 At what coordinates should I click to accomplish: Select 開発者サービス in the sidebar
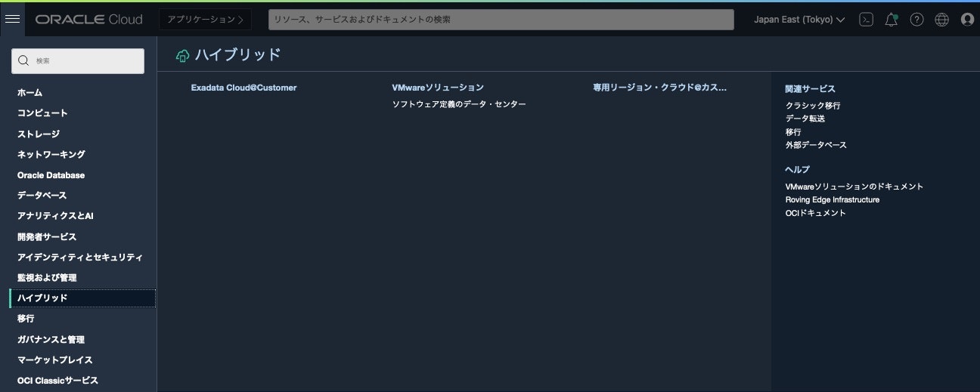pos(47,236)
